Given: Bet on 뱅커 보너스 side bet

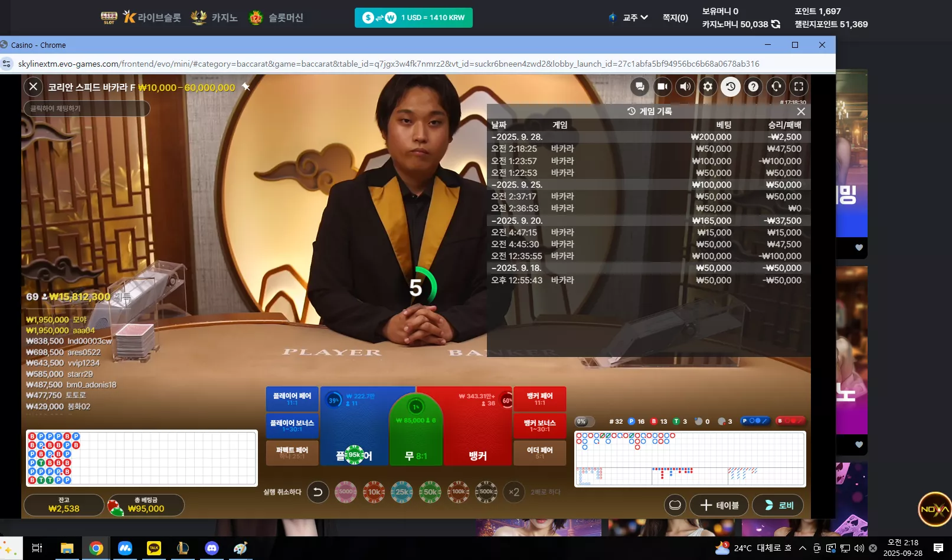Looking at the screenshot, I should (540, 425).
